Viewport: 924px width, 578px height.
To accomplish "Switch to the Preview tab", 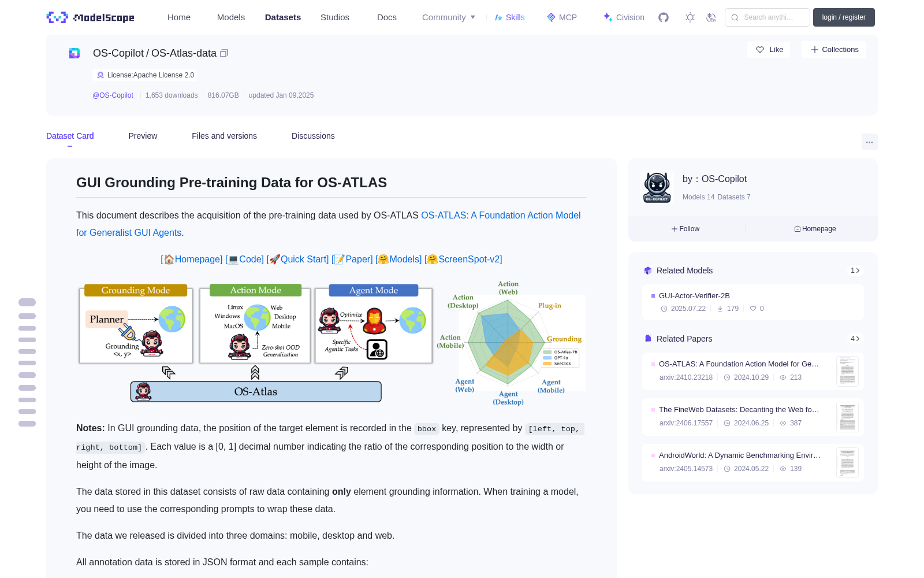I will [143, 136].
